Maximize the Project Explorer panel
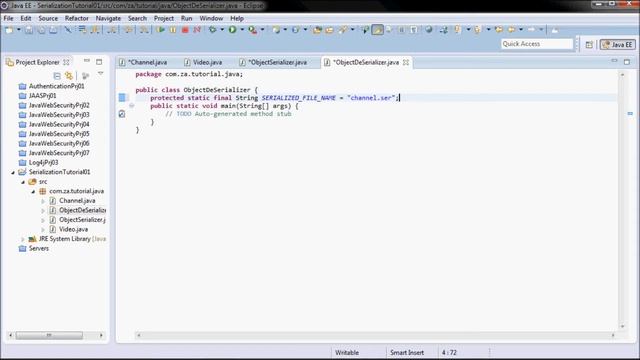The height and width of the screenshot is (360, 640). click(99, 62)
